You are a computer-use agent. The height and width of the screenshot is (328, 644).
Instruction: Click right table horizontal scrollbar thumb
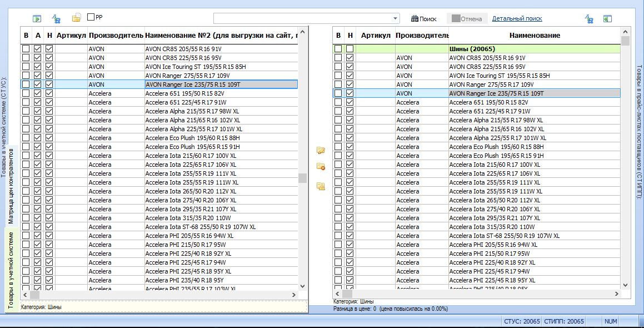347,294
